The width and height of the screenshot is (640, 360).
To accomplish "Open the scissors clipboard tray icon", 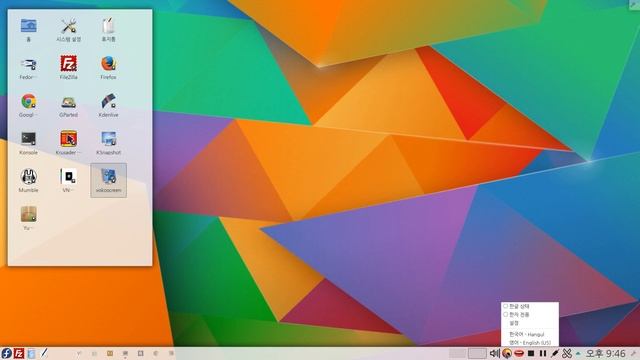I will [567, 353].
